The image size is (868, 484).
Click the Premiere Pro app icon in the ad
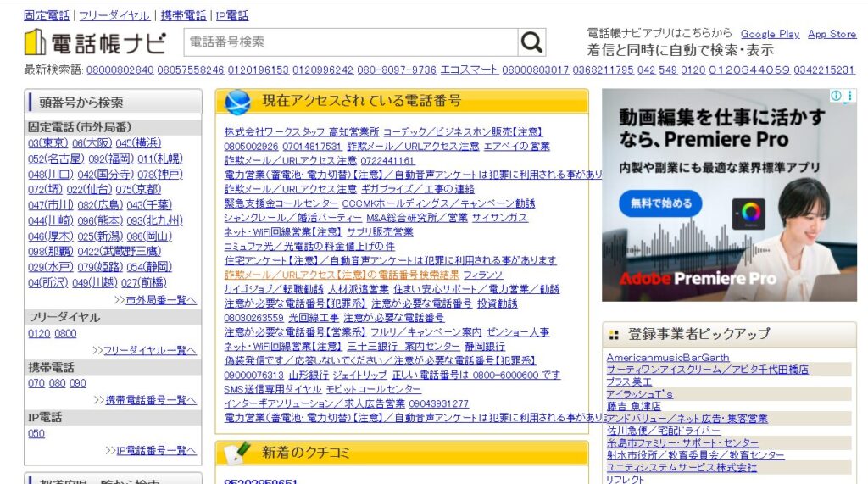(x=748, y=214)
